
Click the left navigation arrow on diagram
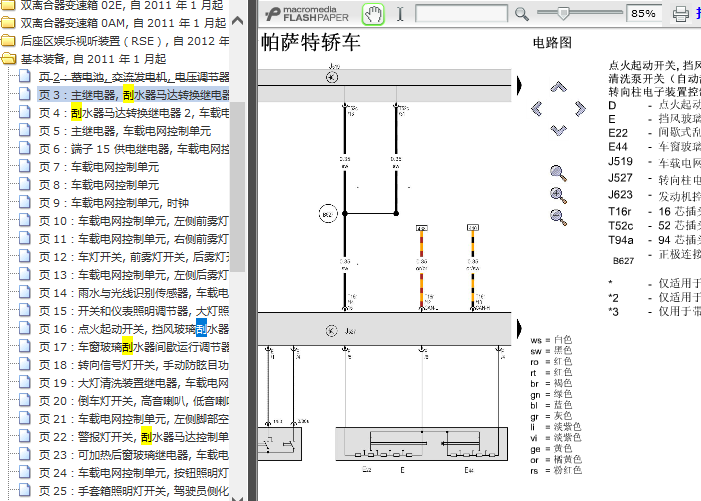pyautogui.click(x=536, y=108)
